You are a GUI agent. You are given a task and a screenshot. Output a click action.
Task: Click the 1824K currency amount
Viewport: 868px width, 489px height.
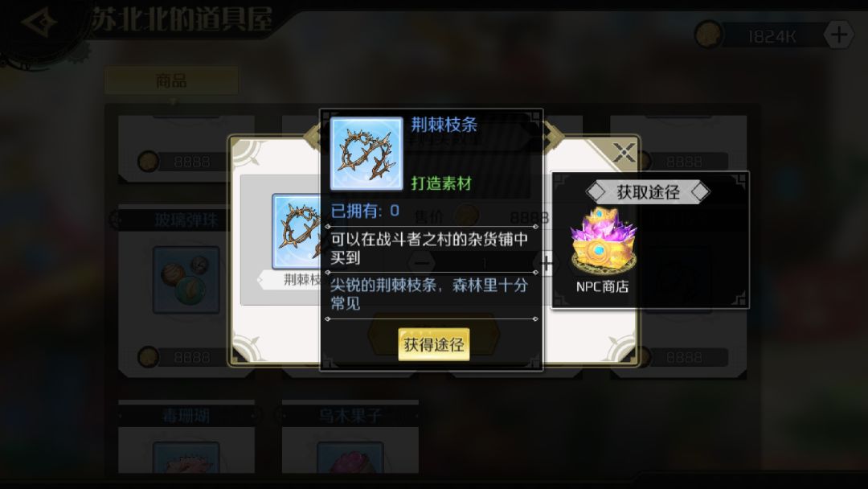(772, 36)
